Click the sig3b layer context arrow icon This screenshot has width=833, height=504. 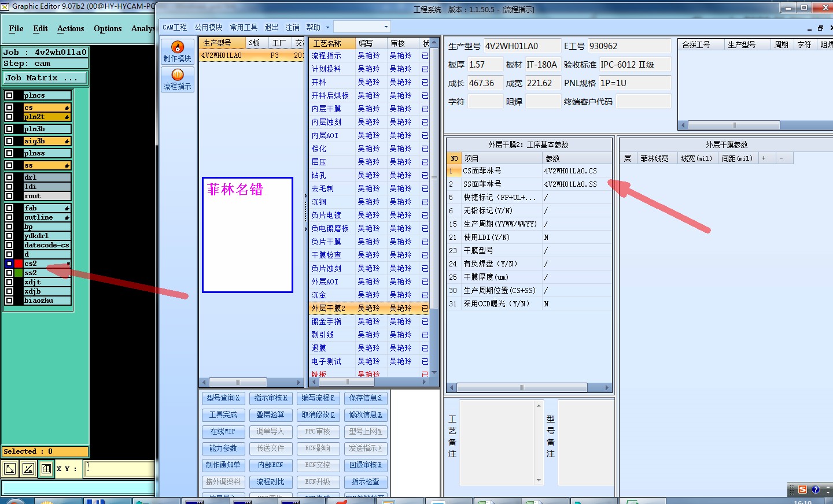(67, 141)
